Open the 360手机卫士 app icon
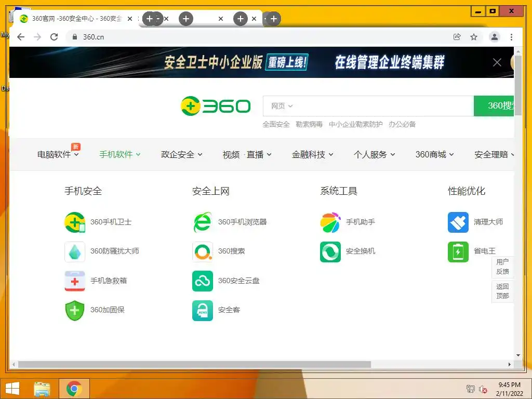532x399 pixels. tap(75, 222)
